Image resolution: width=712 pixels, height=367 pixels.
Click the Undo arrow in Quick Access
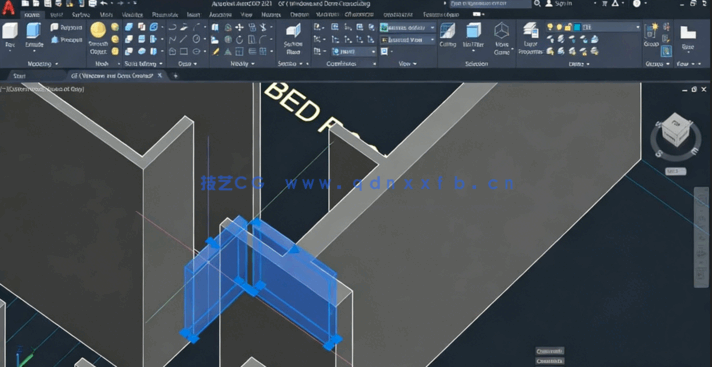[x=104, y=4]
